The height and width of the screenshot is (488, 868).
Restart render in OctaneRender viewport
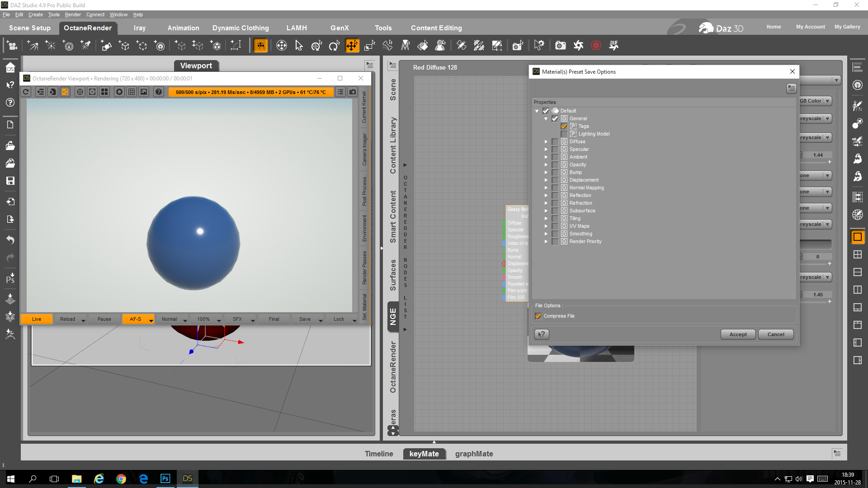[x=26, y=92]
